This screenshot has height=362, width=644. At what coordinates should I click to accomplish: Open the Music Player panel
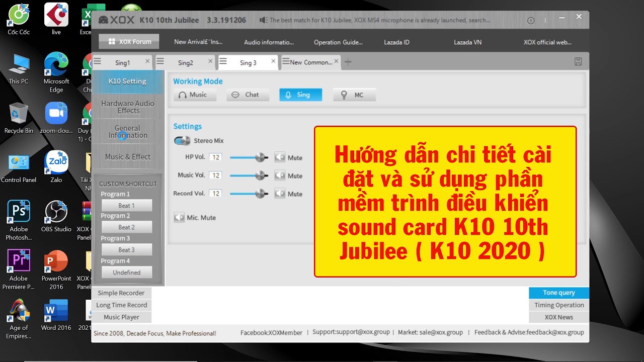click(x=121, y=317)
